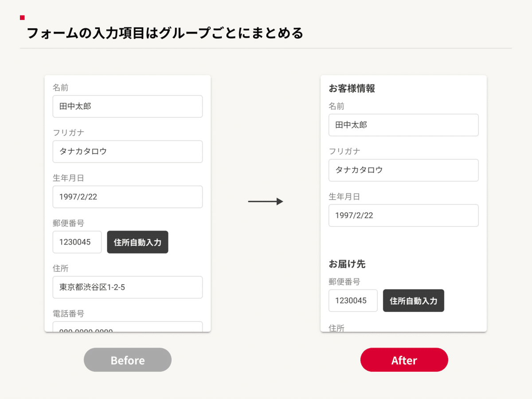Image resolution: width=532 pixels, height=399 pixels.
Task: Select the 生年月日 field in the After form
Action: click(x=403, y=215)
